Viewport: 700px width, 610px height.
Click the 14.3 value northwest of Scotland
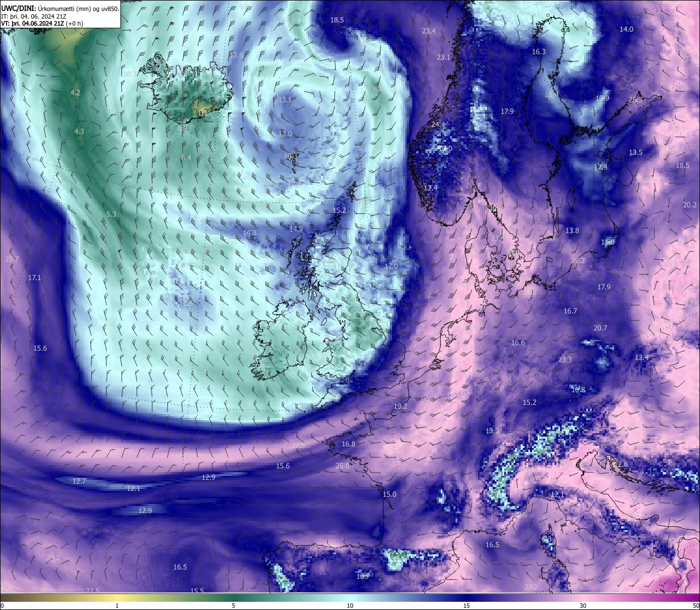(249, 233)
